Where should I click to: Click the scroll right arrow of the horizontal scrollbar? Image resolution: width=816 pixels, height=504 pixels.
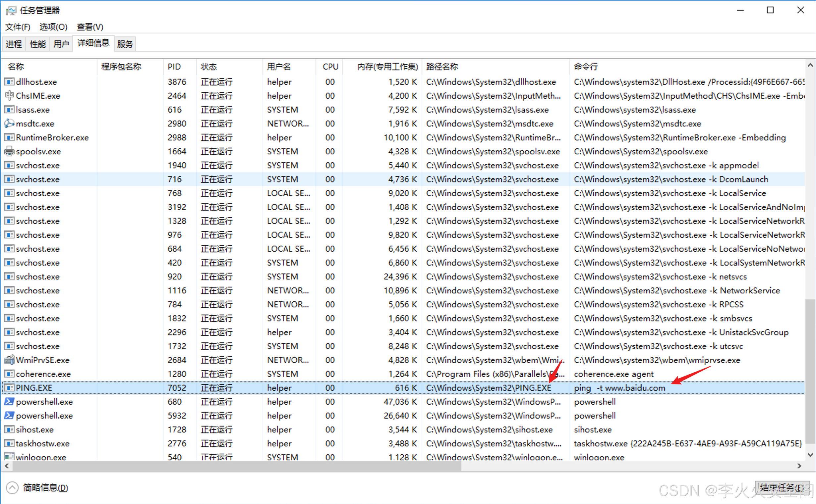point(799,466)
